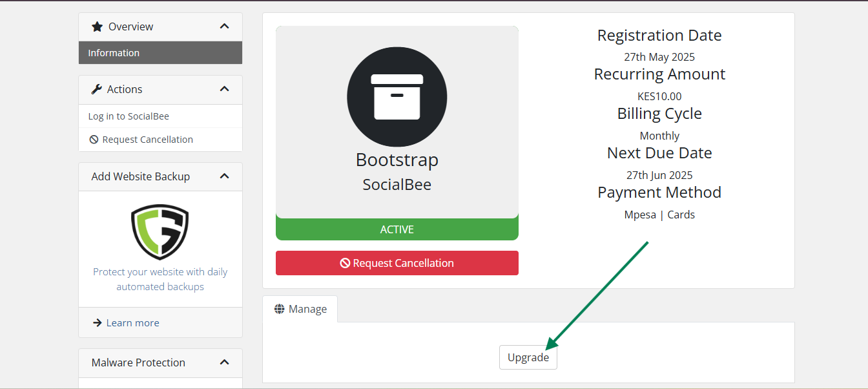868x389 pixels.
Task: Click the Add Website Backup heading
Action: pos(141,176)
